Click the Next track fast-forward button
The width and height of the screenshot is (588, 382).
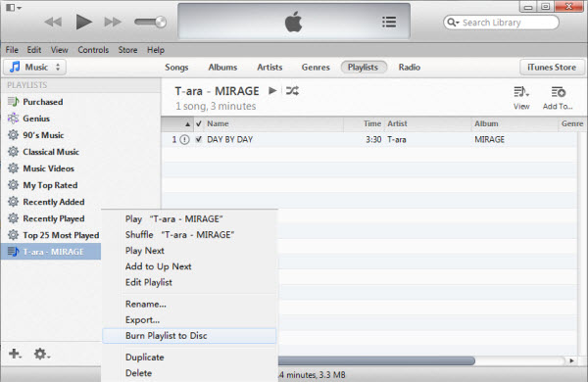coord(113,22)
